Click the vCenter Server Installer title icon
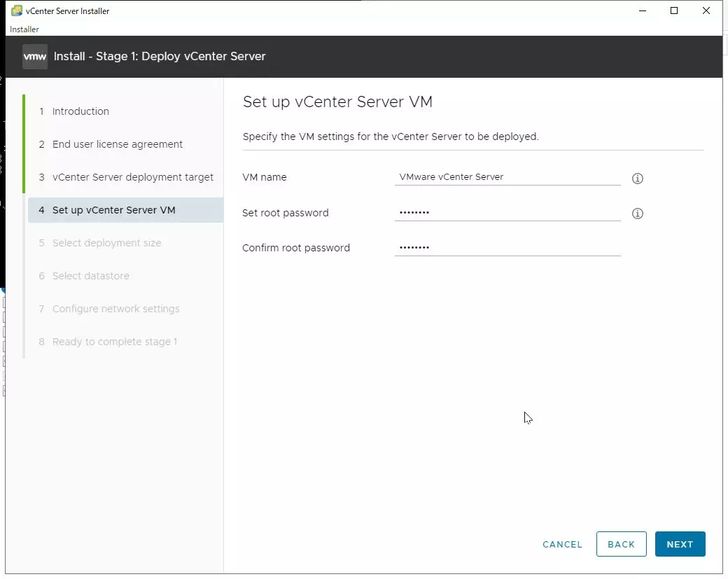The height and width of the screenshot is (579, 728). (x=17, y=11)
